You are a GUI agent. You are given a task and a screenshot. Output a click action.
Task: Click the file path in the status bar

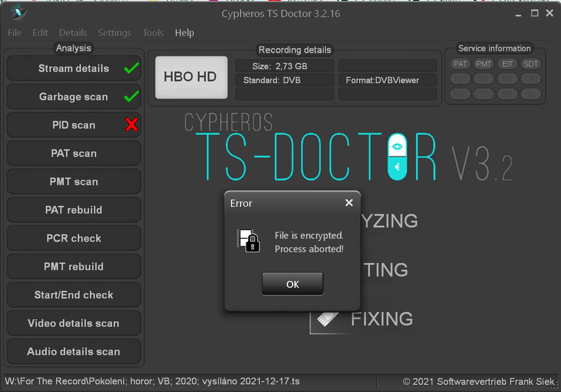tap(152, 382)
